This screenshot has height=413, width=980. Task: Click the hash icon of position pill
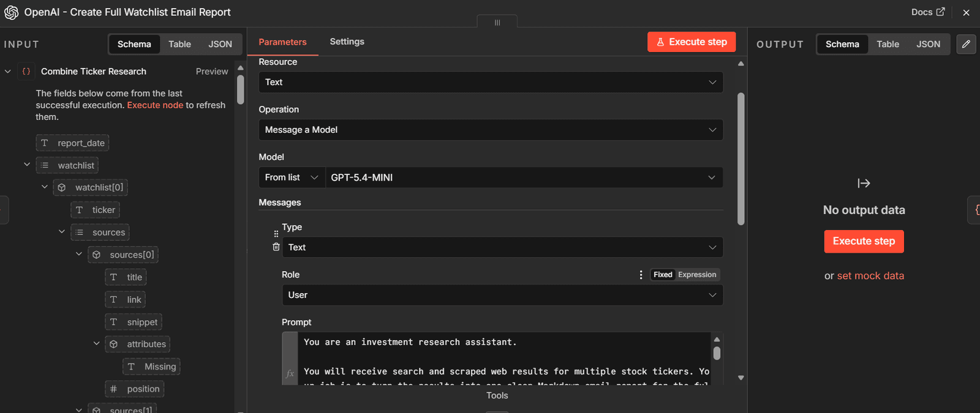(113, 389)
